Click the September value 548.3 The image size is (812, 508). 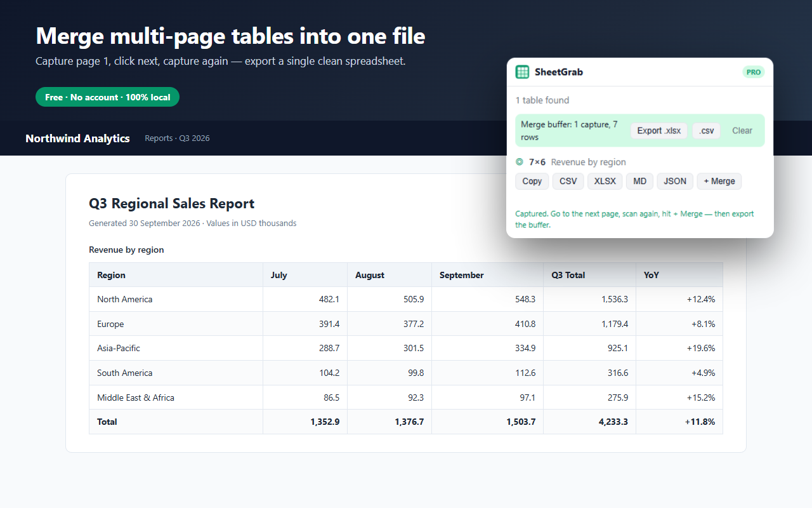point(525,299)
